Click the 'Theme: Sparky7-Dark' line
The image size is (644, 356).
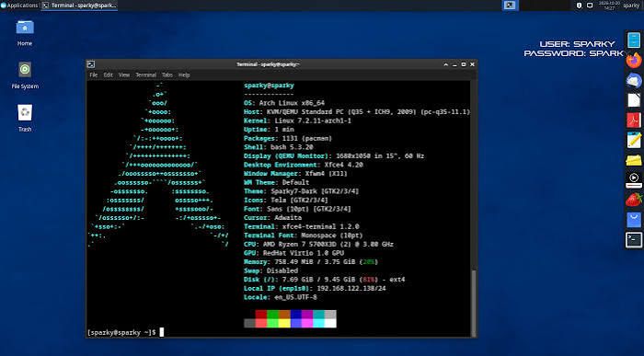[302, 191]
